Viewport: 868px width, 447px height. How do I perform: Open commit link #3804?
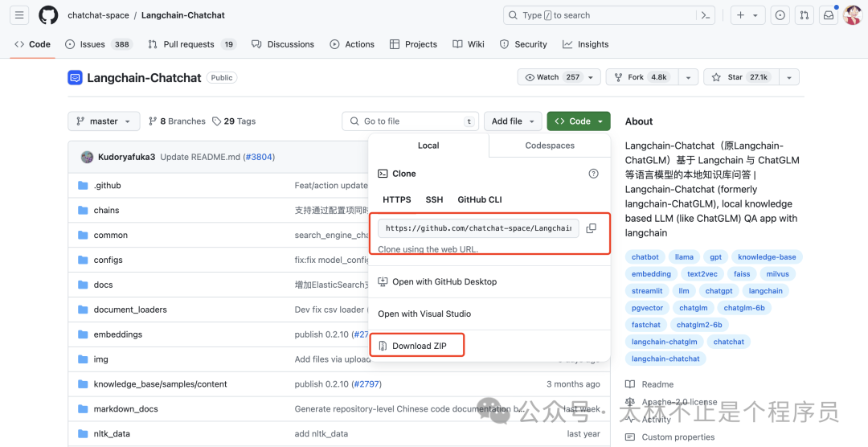pos(259,157)
